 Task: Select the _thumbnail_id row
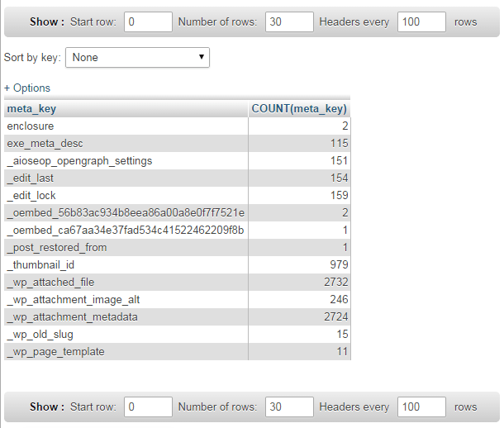pyautogui.click(x=41, y=264)
